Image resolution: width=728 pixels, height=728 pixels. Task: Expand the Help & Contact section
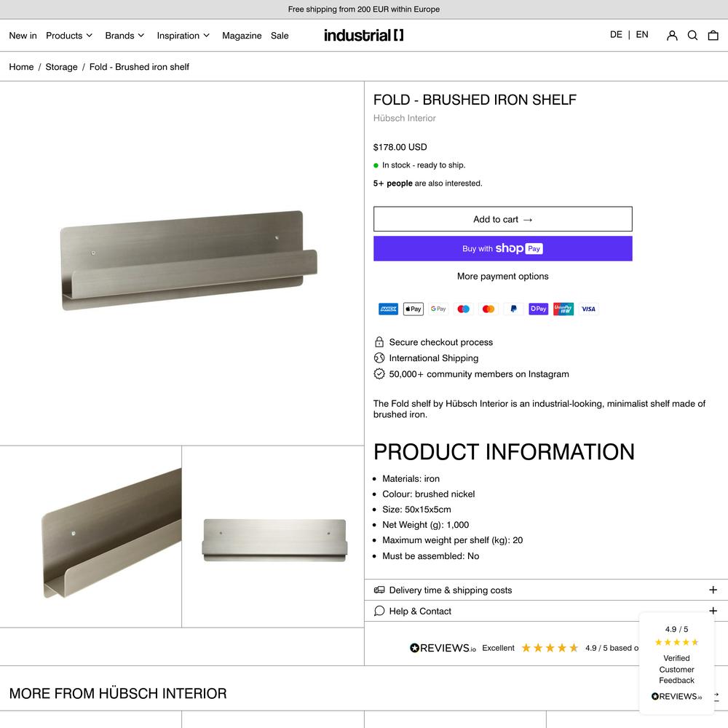tap(546, 611)
